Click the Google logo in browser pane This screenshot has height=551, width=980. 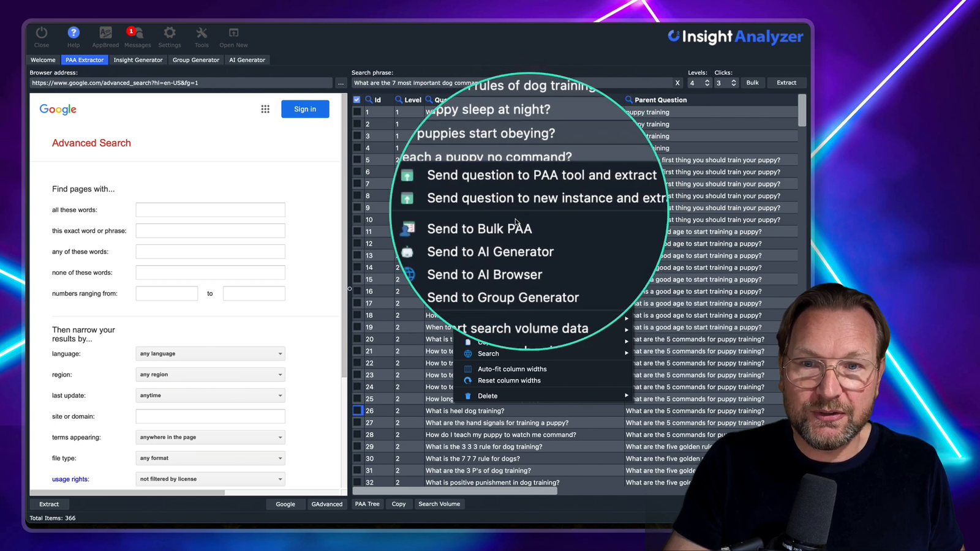(x=58, y=110)
